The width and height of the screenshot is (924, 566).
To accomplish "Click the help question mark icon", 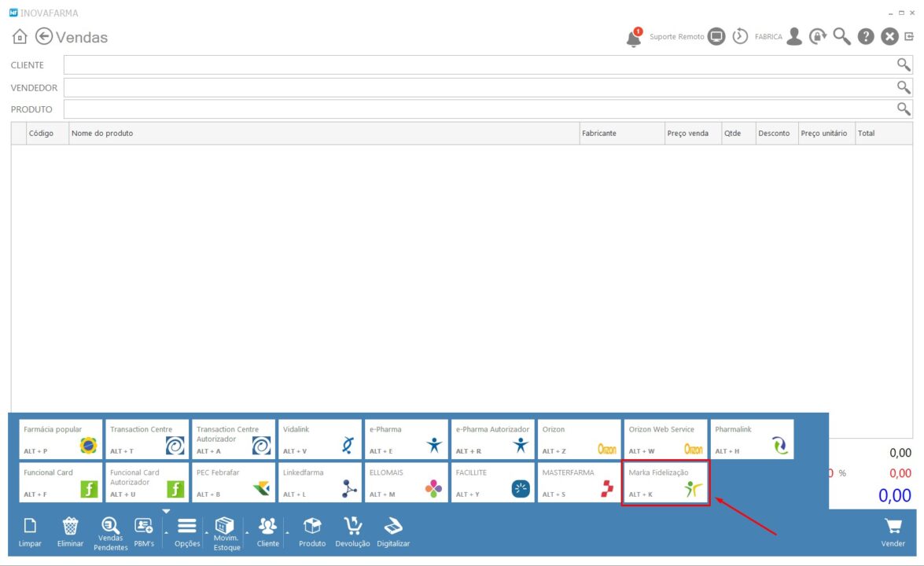I will pos(866,37).
